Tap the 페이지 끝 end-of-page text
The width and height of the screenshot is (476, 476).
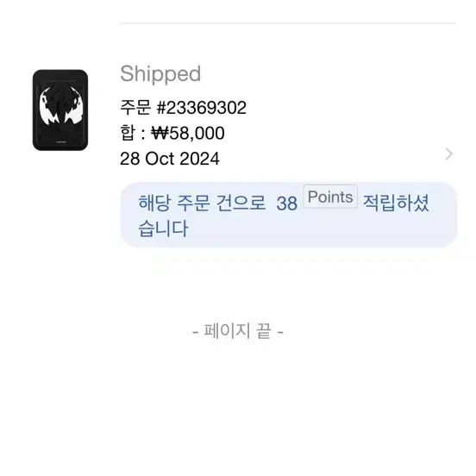[x=238, y=331]
